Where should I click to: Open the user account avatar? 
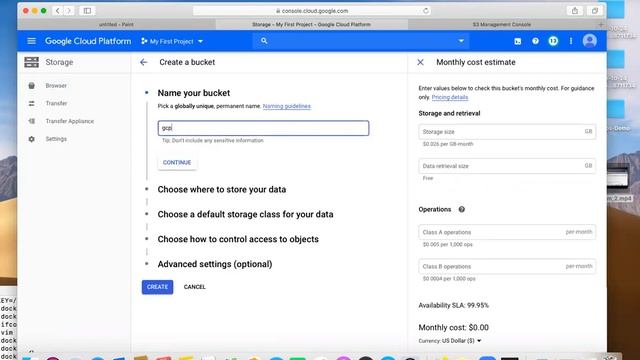pos(589,41)
